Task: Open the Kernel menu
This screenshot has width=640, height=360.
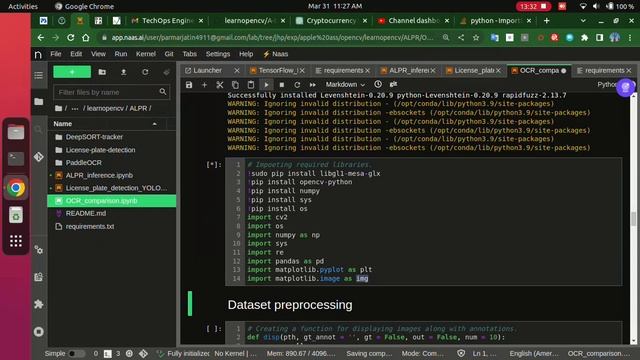Action: pyautogui.click(x=146, y=54)
